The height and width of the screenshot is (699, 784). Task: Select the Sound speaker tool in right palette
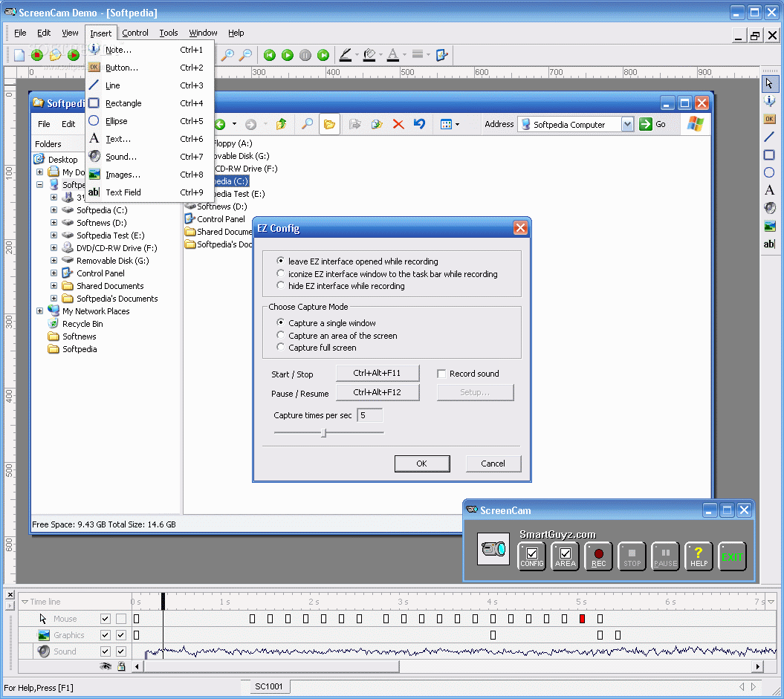pyautogui.click(x=769, y=208)
